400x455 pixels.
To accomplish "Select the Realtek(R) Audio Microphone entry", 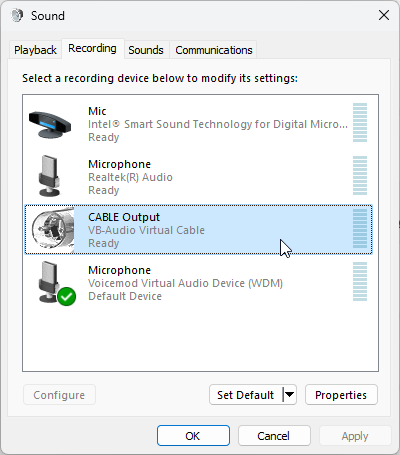I will [x=198, y=177].
